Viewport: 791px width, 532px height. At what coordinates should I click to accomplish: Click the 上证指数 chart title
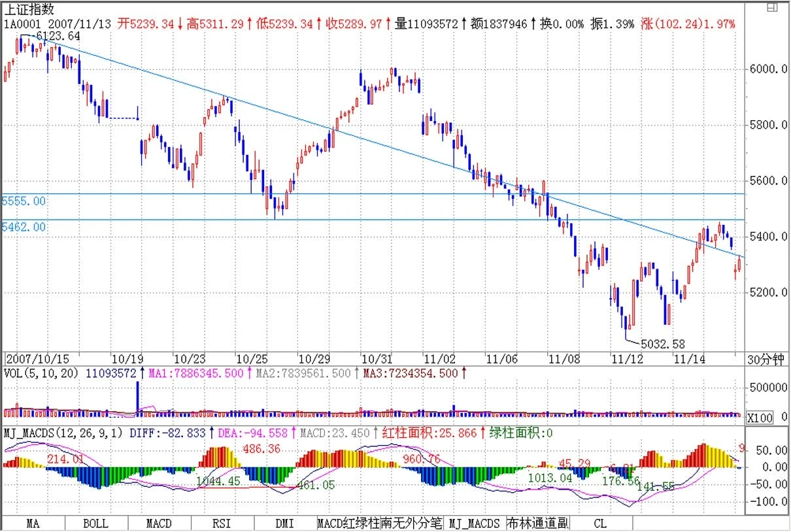click(x=29, y=9)
